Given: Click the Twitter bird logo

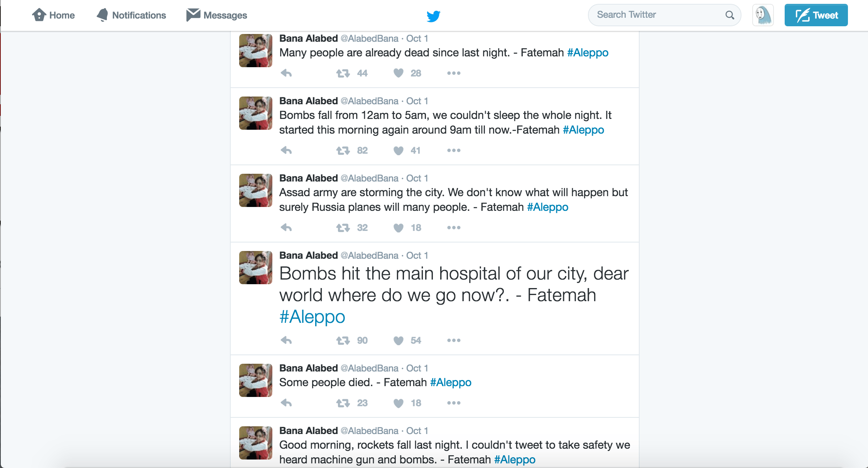Looking at the screenshot, I should click(x=433, y=16).
